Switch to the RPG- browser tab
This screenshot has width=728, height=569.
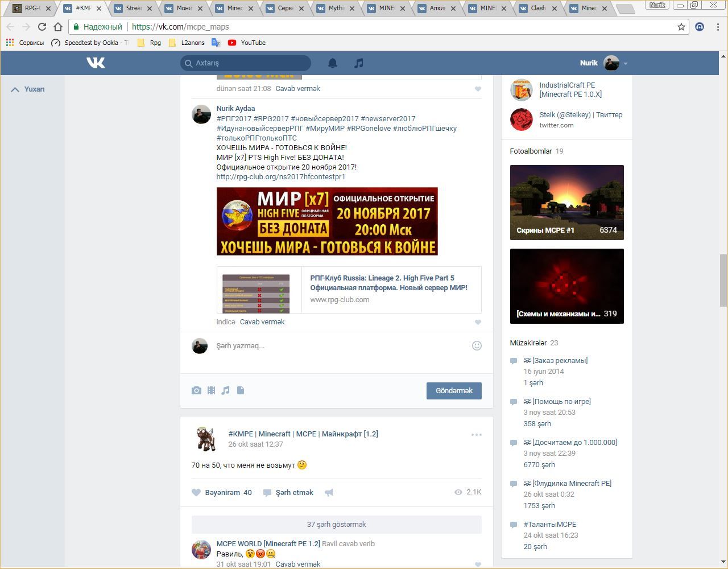tap(32, 8)
